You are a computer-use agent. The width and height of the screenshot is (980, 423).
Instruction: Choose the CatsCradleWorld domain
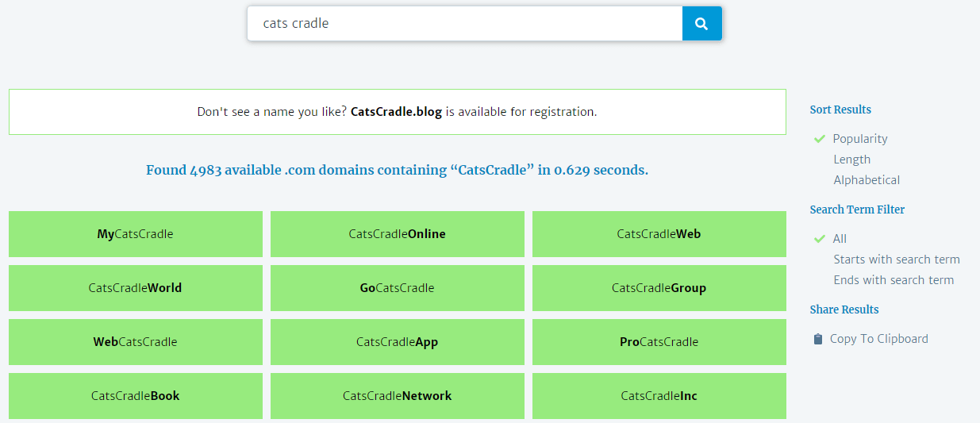(136, 288)
